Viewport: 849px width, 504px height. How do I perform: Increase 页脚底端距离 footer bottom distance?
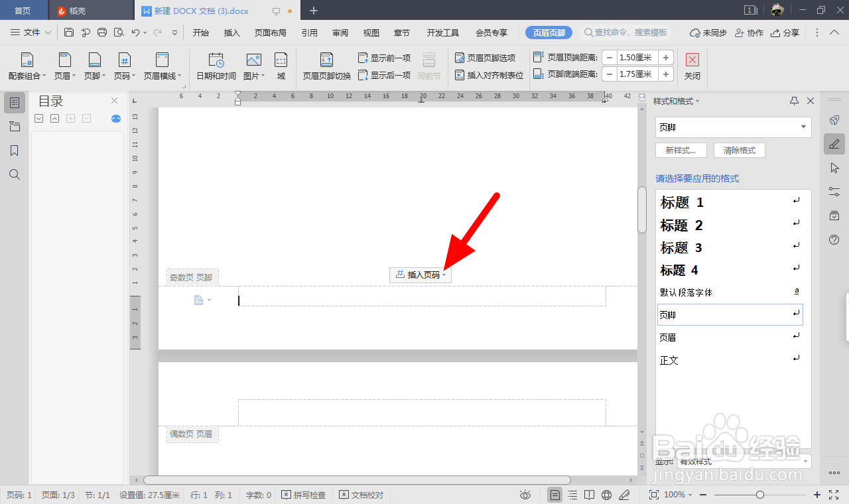pos(666,74)
